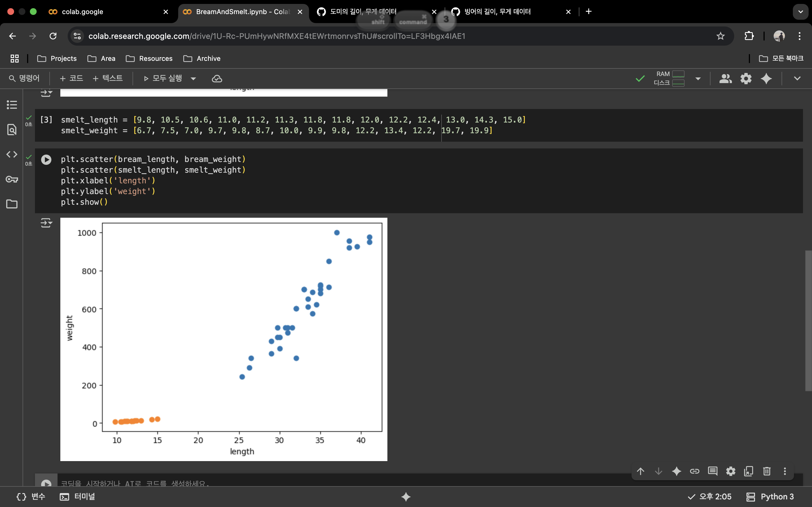
Task: Open the find and replace sidebar icon
Action: (12, 130)
